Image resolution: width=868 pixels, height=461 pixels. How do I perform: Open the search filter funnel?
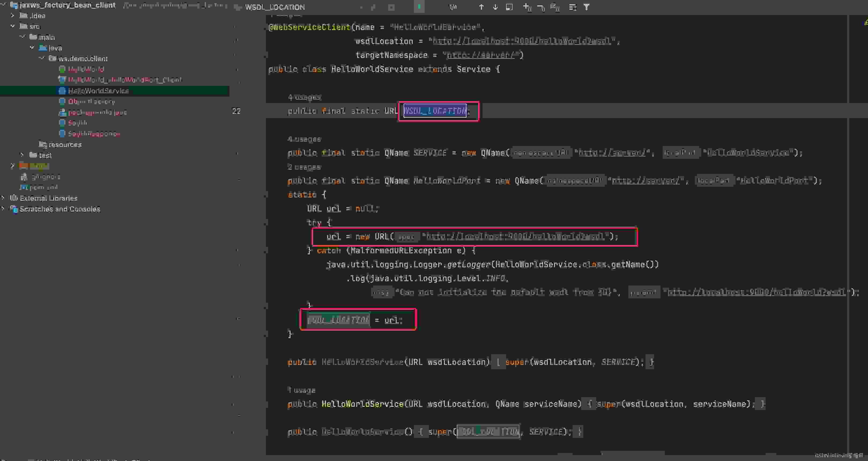point(587,7)
